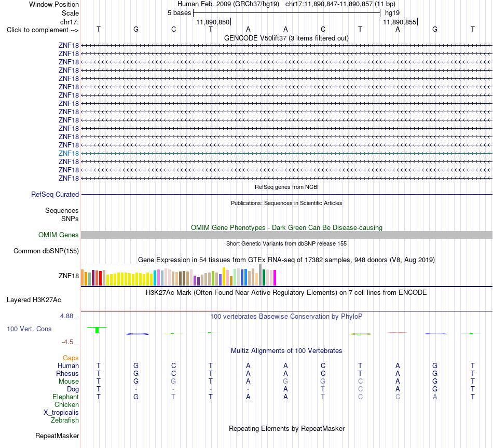
Task: Click the G base in the Dog row
Action: click(x=435, y=389)
